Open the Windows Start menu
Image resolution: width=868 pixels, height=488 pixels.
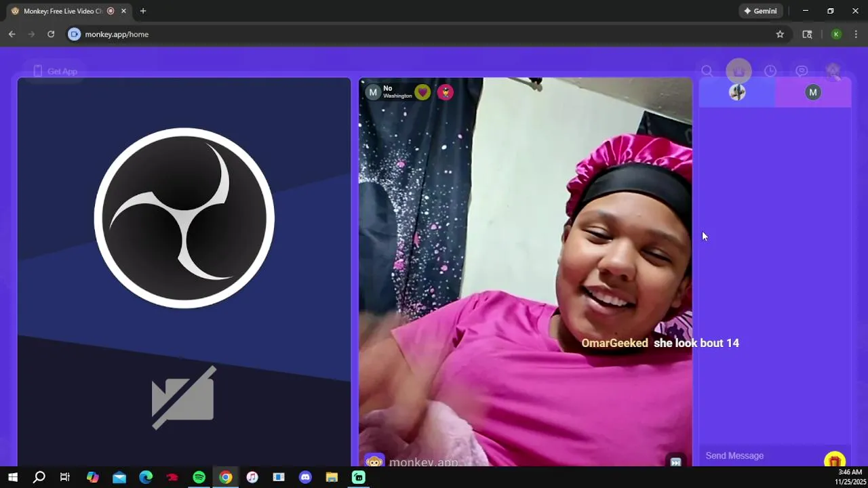coord(12,477)
